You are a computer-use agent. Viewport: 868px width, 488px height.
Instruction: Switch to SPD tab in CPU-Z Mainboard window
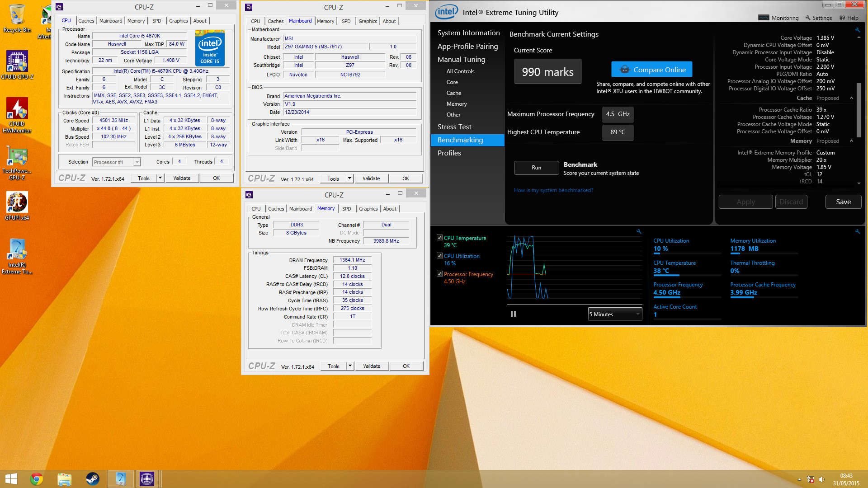(x=346, y=21)
